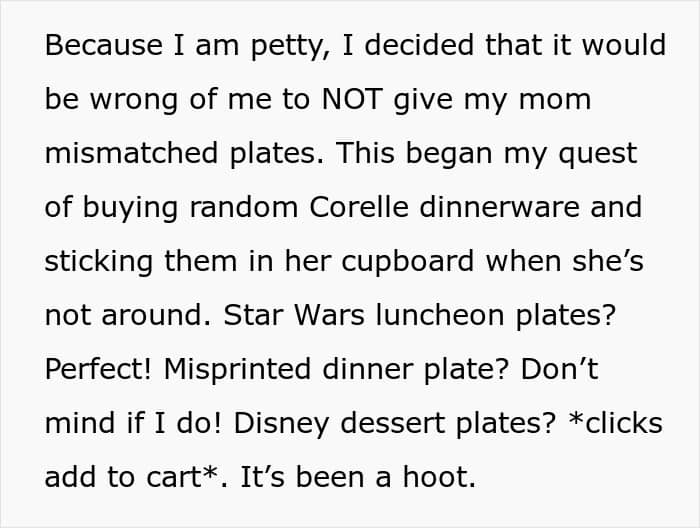This screenshot has height=528, width=700.
Task: Click the word "Perfect!"
Action: point(98,369)
